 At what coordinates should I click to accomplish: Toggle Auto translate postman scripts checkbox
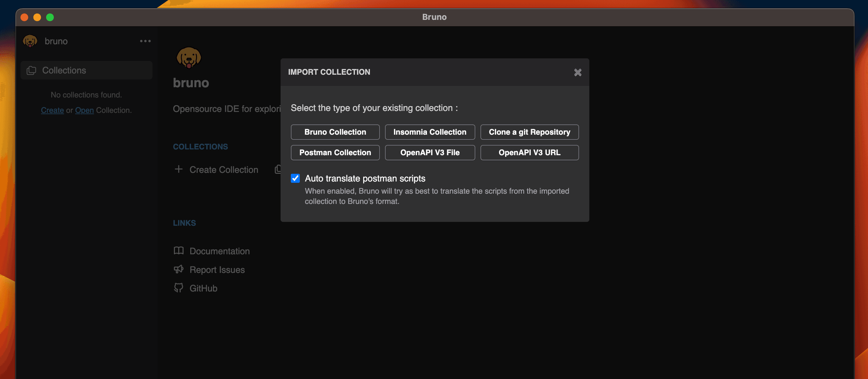pos(295,178)
